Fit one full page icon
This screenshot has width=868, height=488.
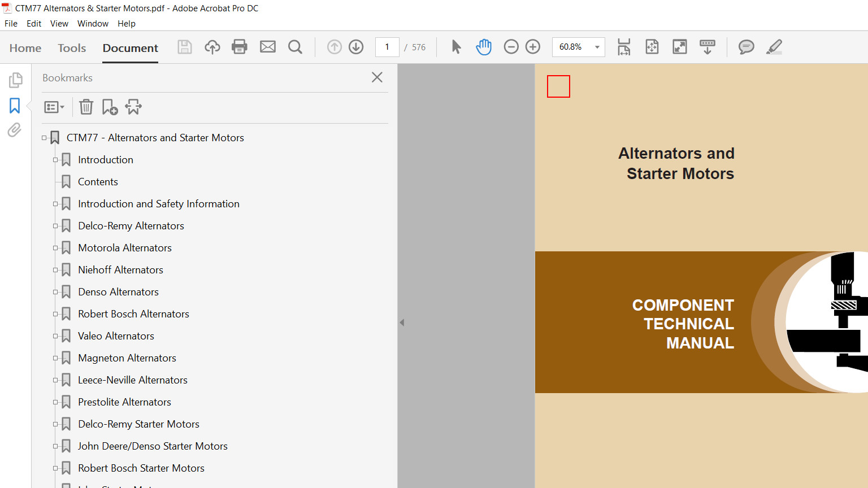pyautogui.click(x=652, y=47)
